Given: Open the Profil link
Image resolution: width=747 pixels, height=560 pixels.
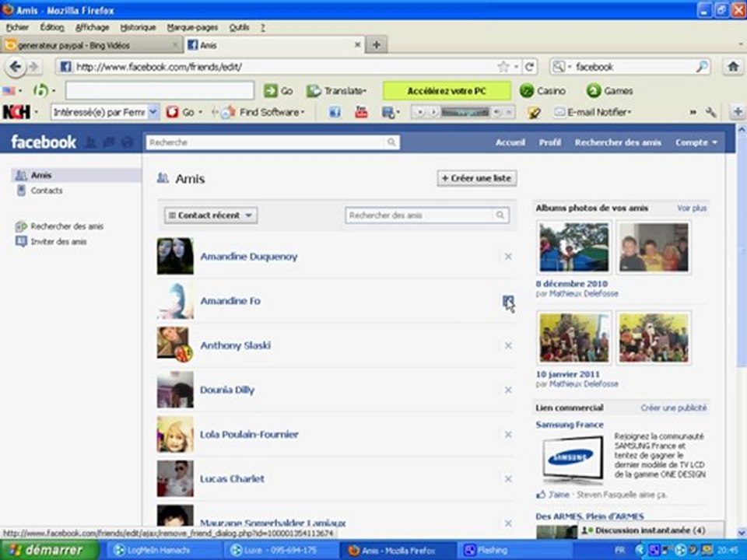Looking at the screenshot, I should point(550,142).
